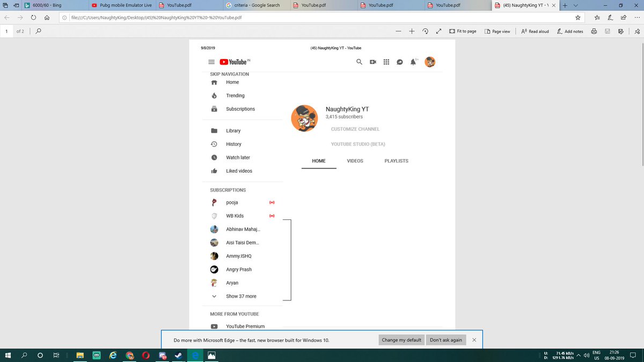This screenshot has width=644, height=362.
Task: Save the PDF with floppy icon
Action: click(x=608, y=31)
